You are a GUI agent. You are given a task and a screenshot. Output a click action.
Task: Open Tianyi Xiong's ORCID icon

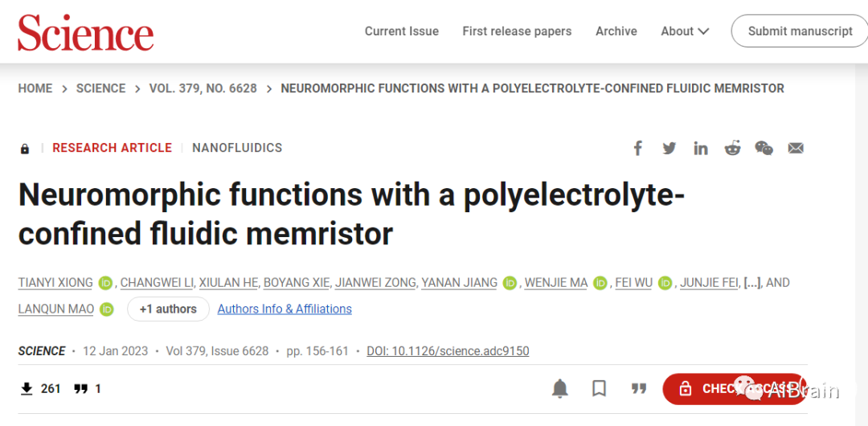106,283
